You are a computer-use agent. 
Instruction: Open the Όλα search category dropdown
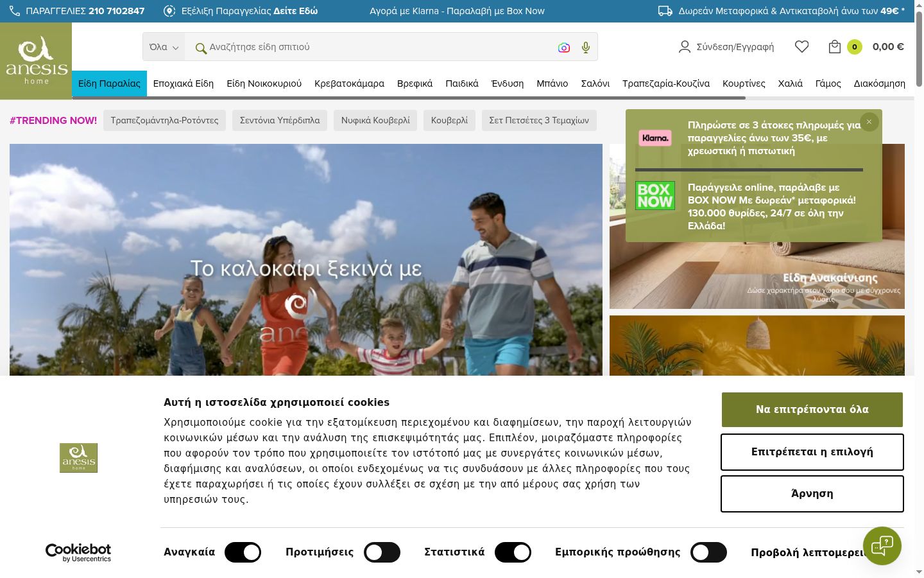click(x=164, y=47)
